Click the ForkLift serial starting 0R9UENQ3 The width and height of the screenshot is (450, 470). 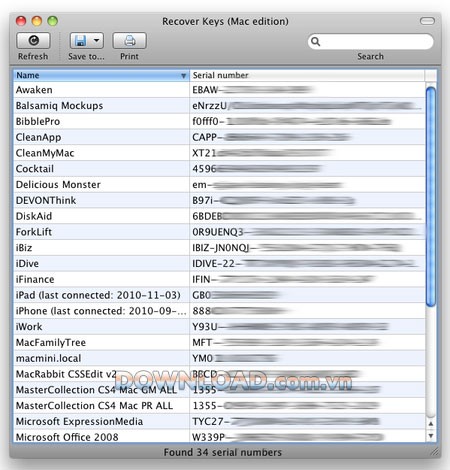pos(307,232)
